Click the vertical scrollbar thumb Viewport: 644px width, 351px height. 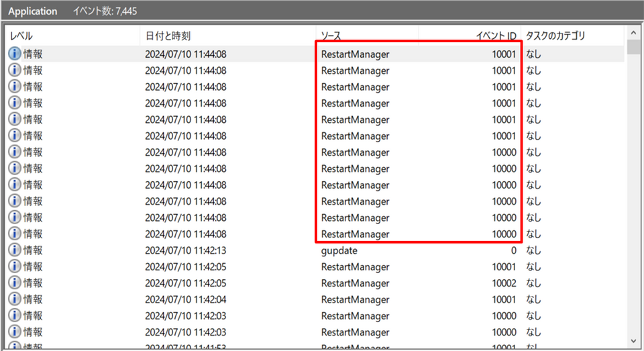point(633,47)
